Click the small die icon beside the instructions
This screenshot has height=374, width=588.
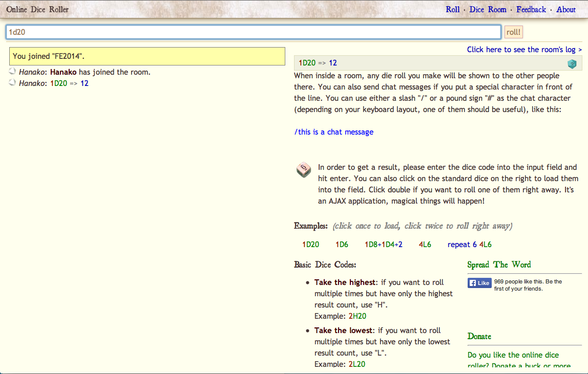point(303,170)
